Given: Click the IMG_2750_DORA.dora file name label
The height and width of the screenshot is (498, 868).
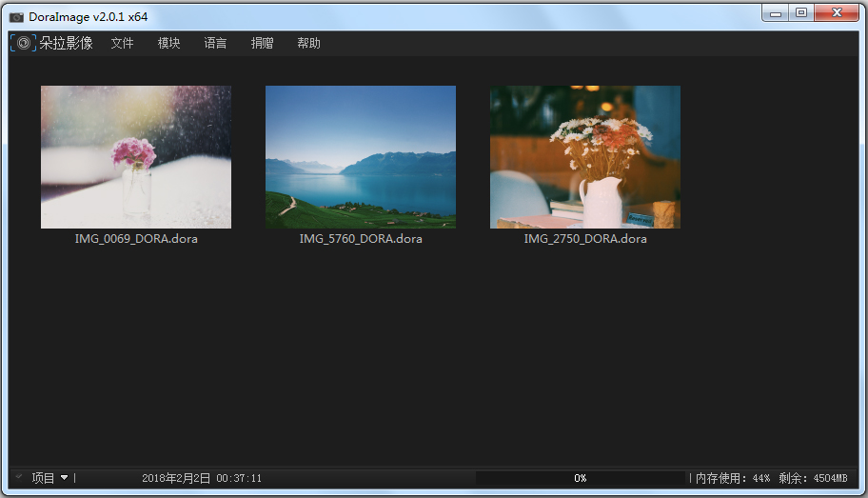Looking at the screenshot, I should coord(585,239).
